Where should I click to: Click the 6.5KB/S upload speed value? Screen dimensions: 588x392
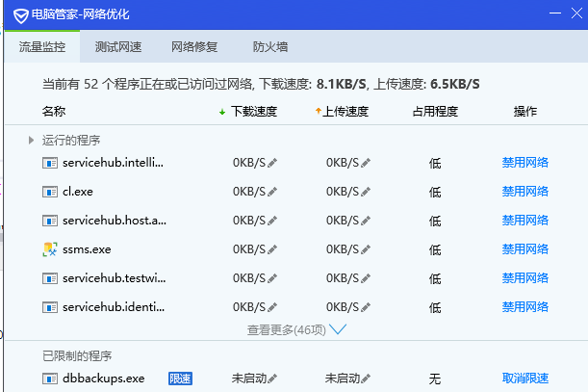point(455,84)
